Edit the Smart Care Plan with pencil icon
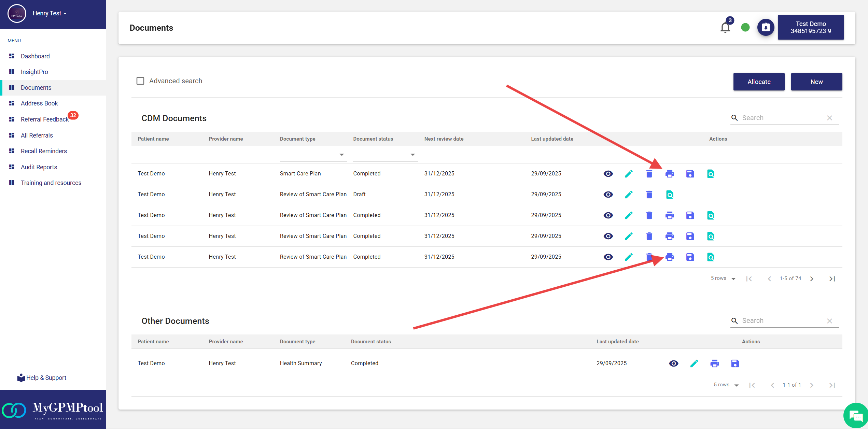The height and width of the screenshot is (429, 868). [629, 174]
